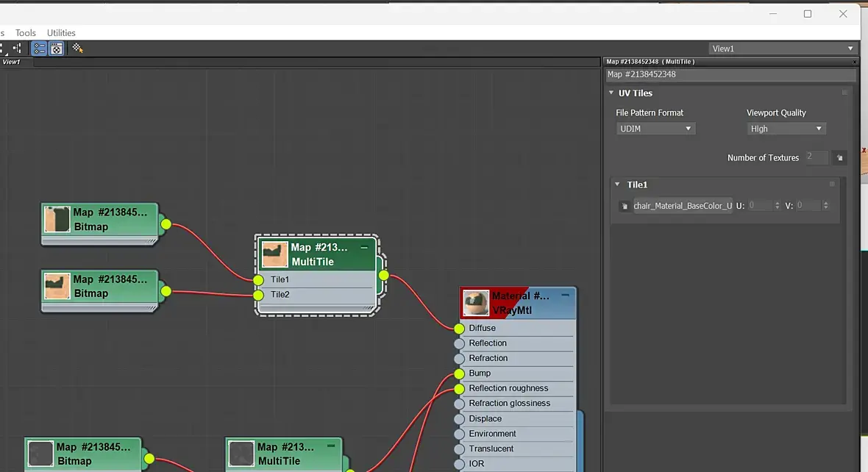The height and width of the screenshot is (472, 868).
Task: Minimize the Slate Material Editor window
Action: pyautogui.click(x=773, y=14)
